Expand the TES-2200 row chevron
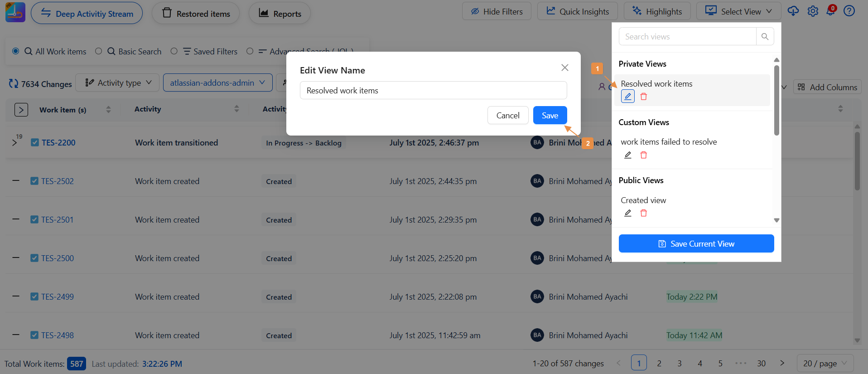The height and width of the screenshot is (374, 868). [x=14, y=143]
